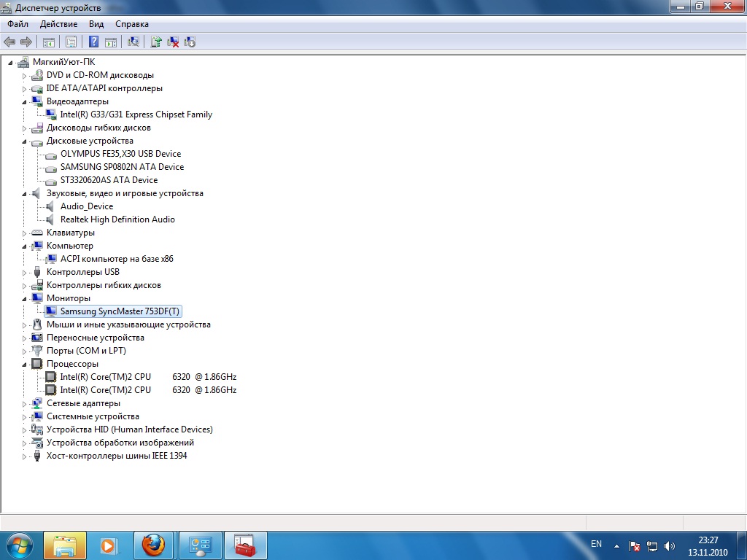Open the Действие menu
Viewport: 747px width, 560px height.
click(58, 24)
